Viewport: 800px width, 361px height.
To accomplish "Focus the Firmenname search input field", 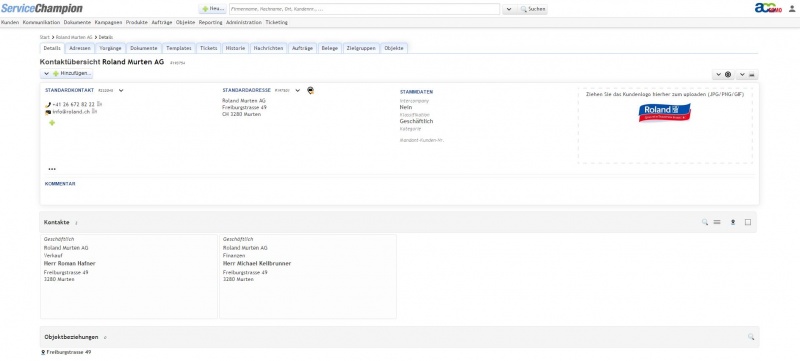I will point(364,9).
